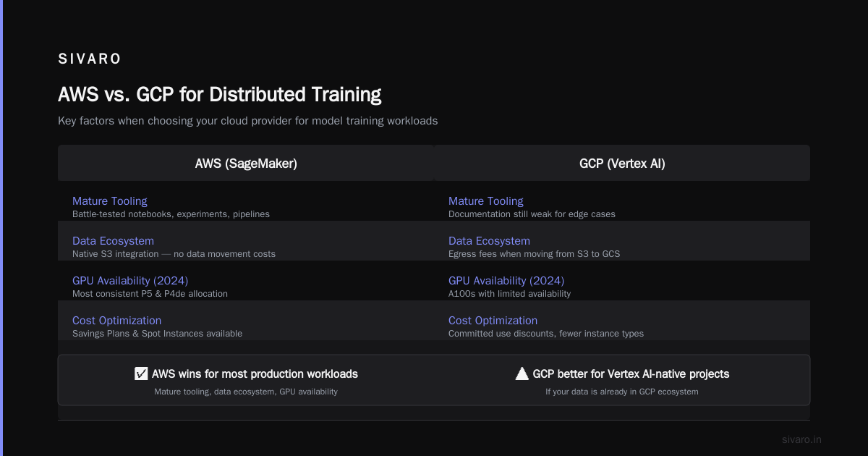Select the AWS (SageMaker) column header
This screenshot has width=868, height=456.
click(x=246, y=163)
